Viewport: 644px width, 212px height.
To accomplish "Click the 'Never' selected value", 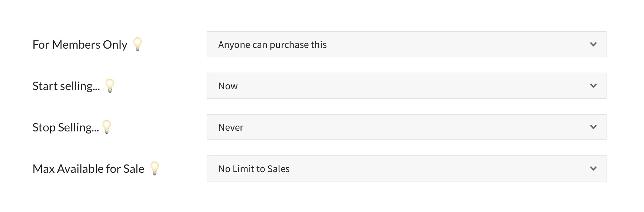I will pos(231,127).
